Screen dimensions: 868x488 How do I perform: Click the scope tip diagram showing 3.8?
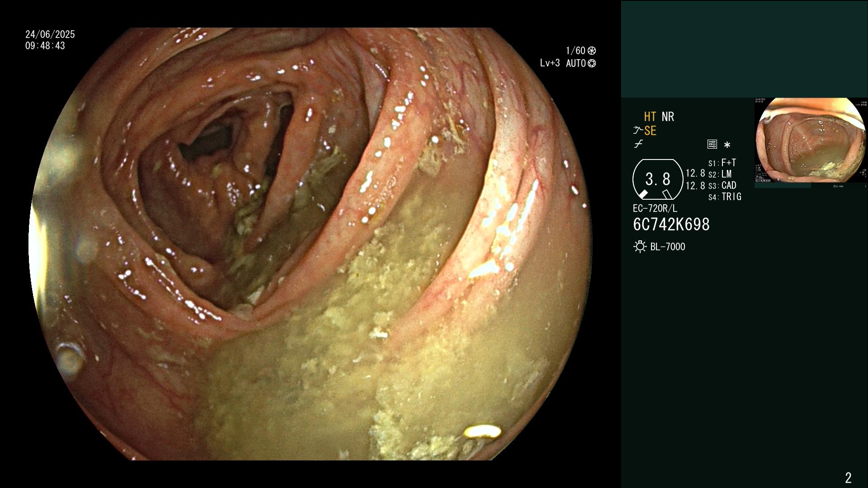[x=658, y=179]
